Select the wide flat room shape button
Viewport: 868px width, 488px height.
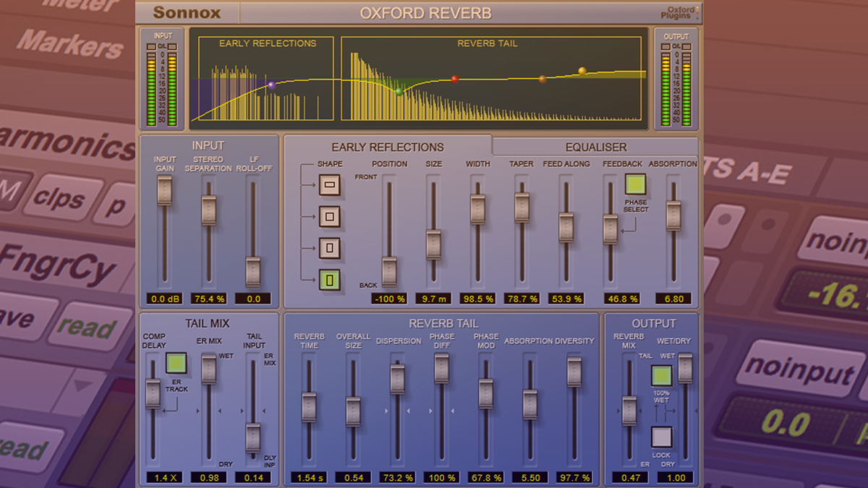[x=329, y=186]
